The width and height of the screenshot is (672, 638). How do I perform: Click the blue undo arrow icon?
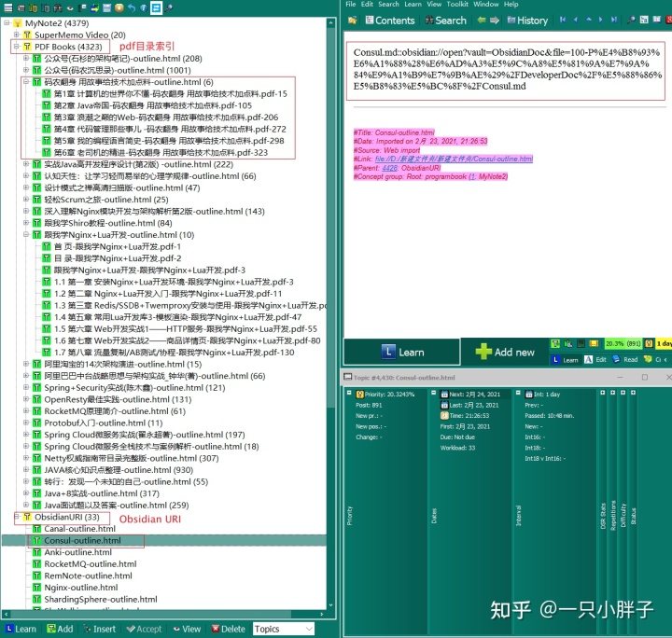(132, 7)
